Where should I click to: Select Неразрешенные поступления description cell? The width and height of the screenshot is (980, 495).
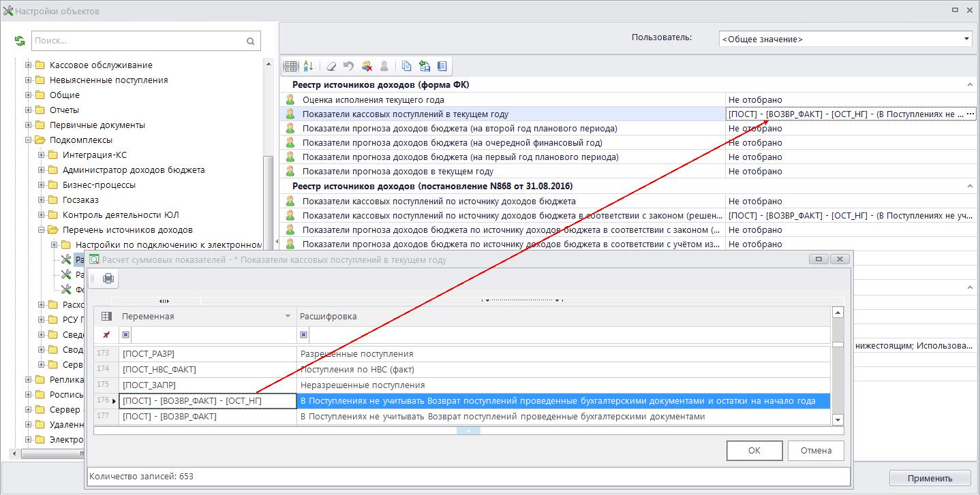click(x=564, y=385)
